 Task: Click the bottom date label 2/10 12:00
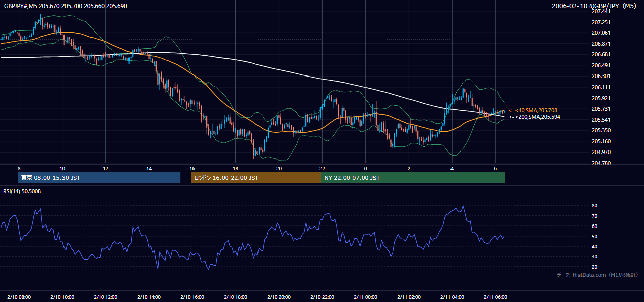105,297
